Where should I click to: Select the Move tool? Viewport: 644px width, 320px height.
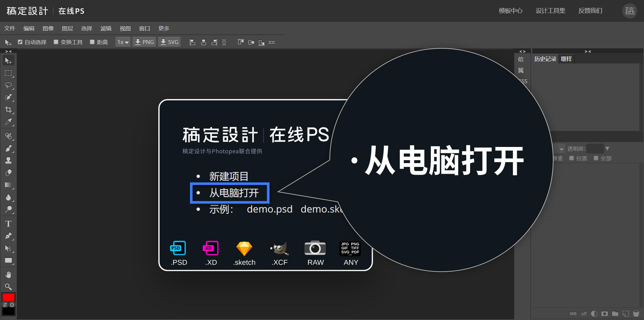pyautogui.click(x=9, y=60)
